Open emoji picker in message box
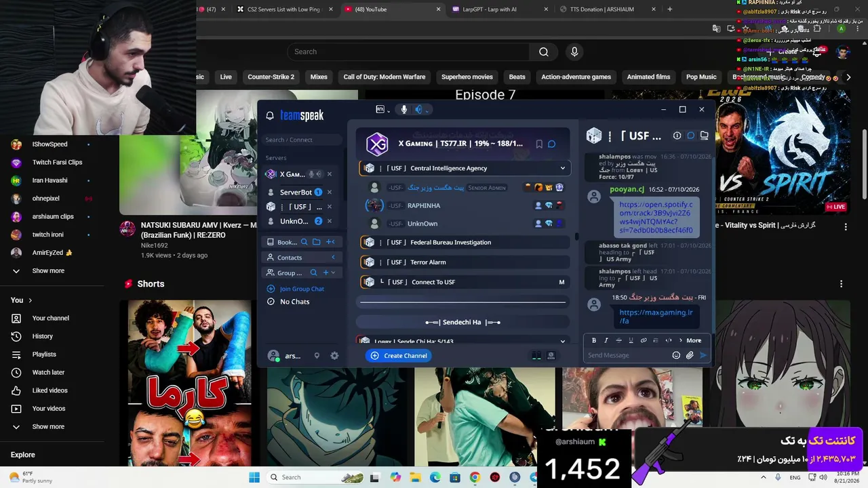Screen dimensions: 868x488 tap(676, 355)
